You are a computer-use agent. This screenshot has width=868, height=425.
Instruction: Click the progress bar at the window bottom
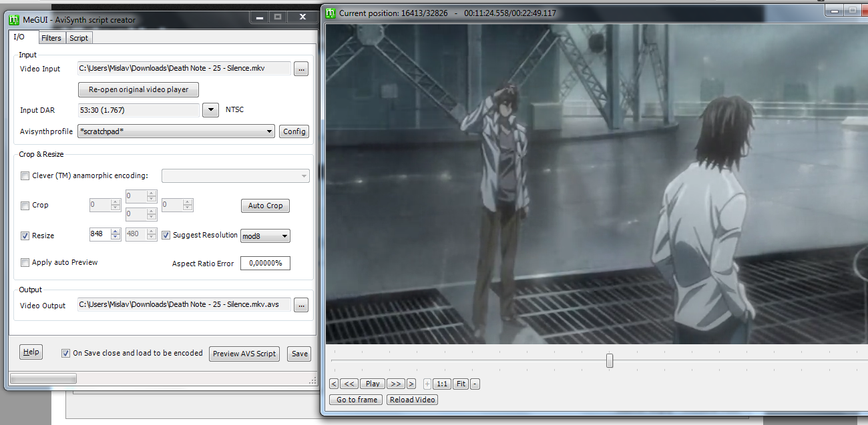pyautogui.click(x=43, y=378)
